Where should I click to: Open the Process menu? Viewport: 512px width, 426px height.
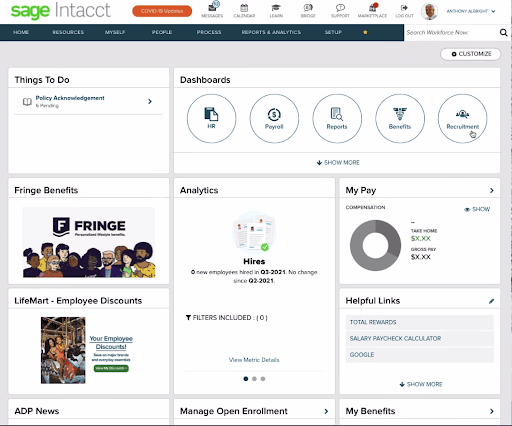coord(209,32)
